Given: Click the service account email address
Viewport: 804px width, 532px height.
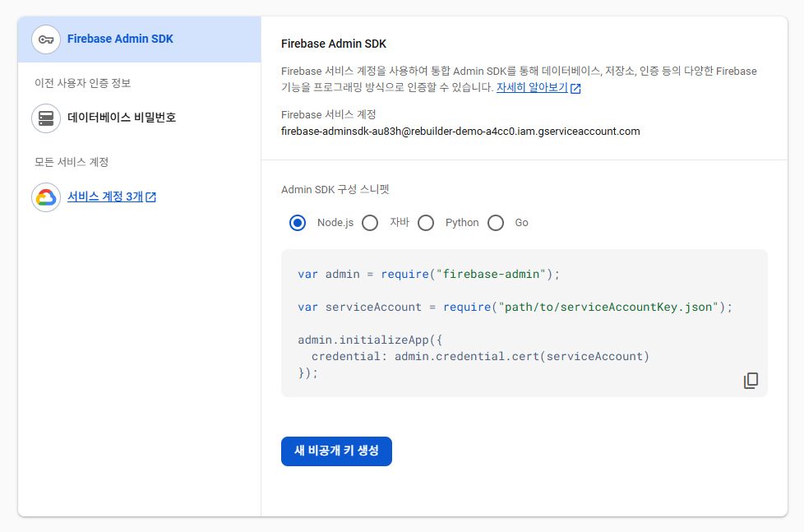Looking at the screenshot, I should pyautogui.click(x=460, y=132).
